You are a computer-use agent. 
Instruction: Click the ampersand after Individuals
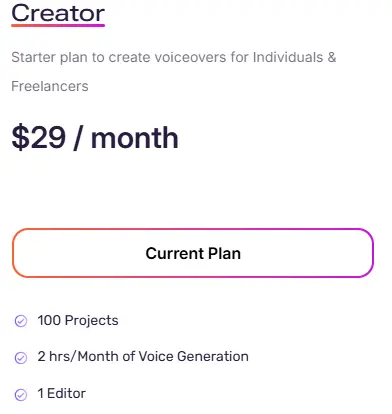[x=332, y=57]
